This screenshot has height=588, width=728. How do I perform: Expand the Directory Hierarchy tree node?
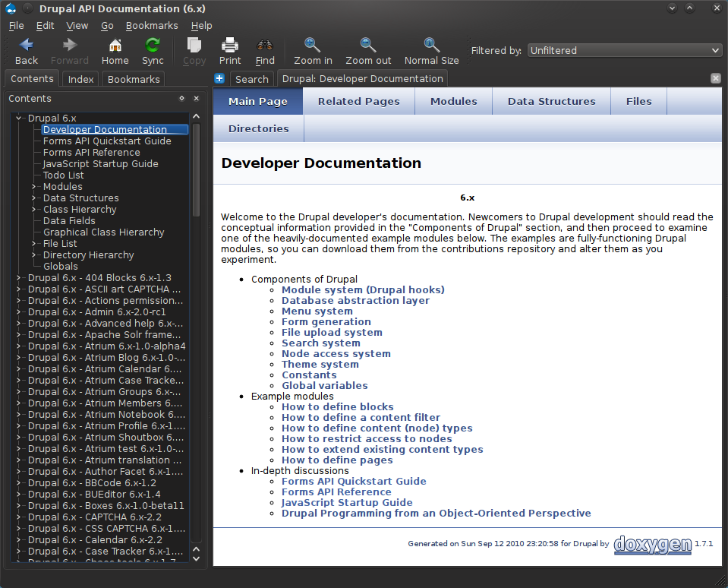tap(34, 255)
